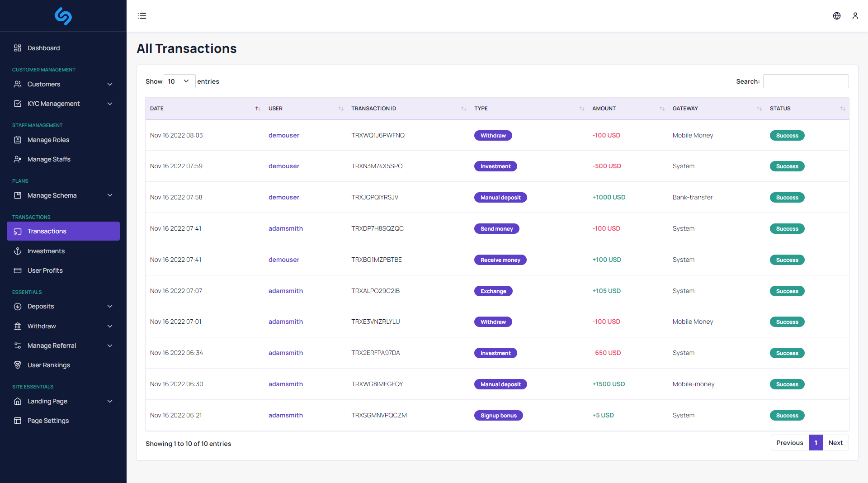Viewport: 868px width, 483px height.
Task: Open Page Settings in the sidebar
Action: pos(47,421)
